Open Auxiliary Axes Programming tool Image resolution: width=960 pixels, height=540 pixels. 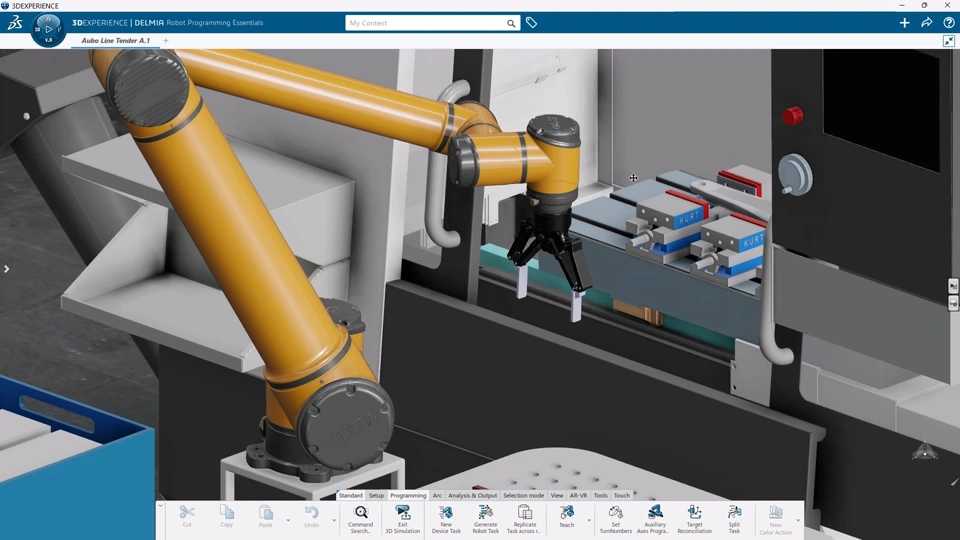pos(654,519)
